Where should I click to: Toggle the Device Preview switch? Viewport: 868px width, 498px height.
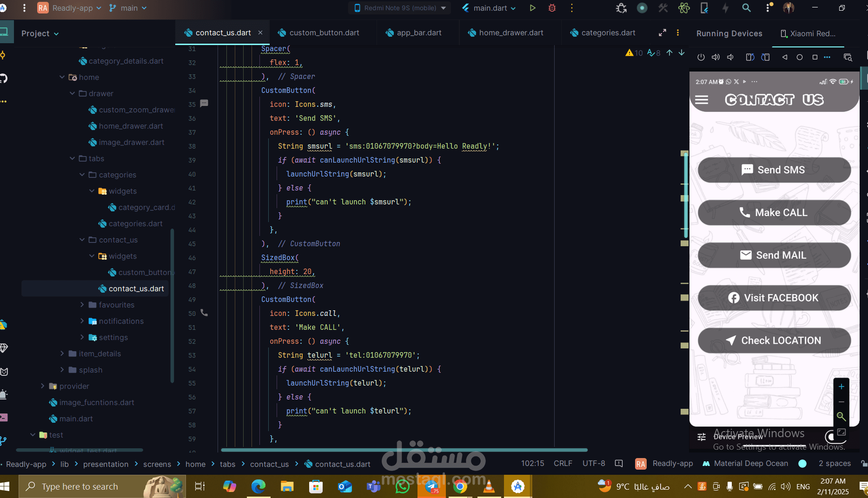[x=830, y=437]
